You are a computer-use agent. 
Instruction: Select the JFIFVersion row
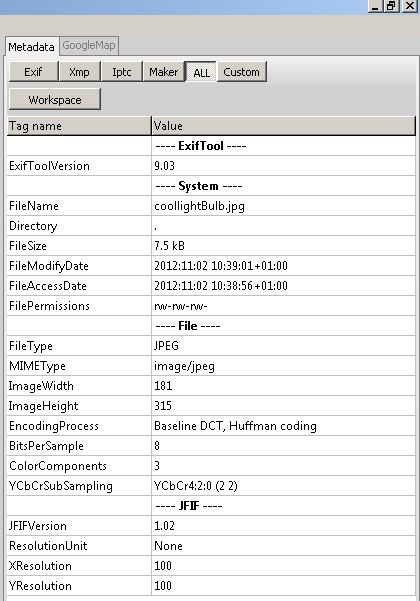click(211, 525)
